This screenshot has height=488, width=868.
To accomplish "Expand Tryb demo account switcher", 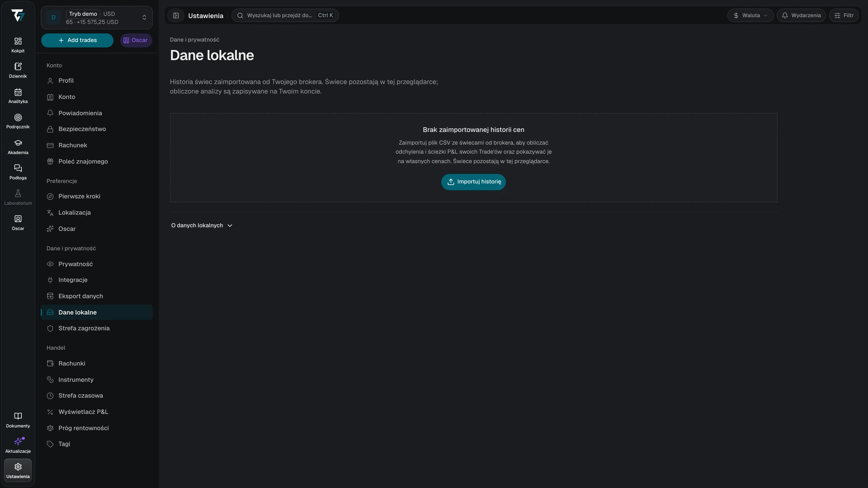I will coord(97,18).
